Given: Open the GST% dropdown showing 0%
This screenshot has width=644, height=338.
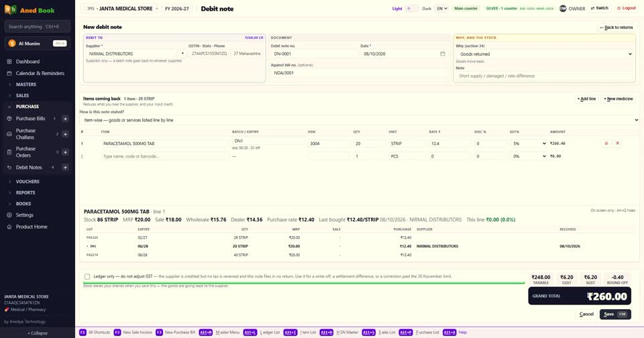Looking at the screenshot, I should pyautogui.click(x=529, y=156).
